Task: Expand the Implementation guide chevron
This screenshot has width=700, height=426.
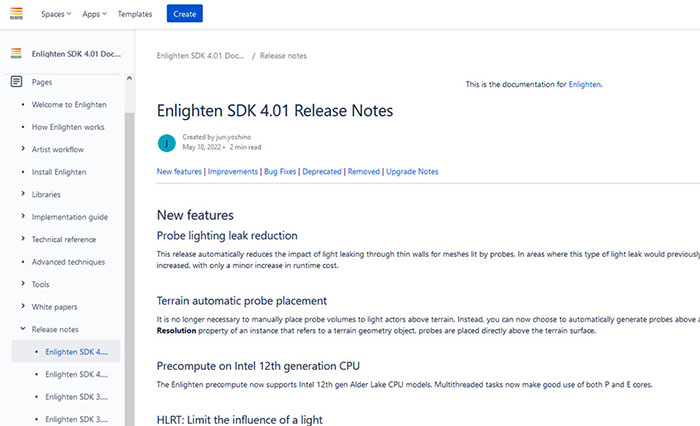Action: click(x=23, y=217)
